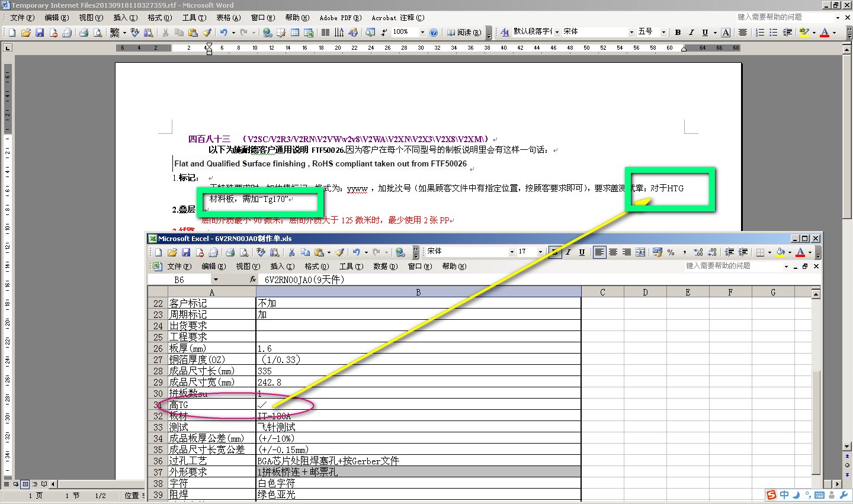This screenshot has height=504, width=853.
Task: Click New Workbook icon in the Excel toolbar
Action: (x=158, y=252)
